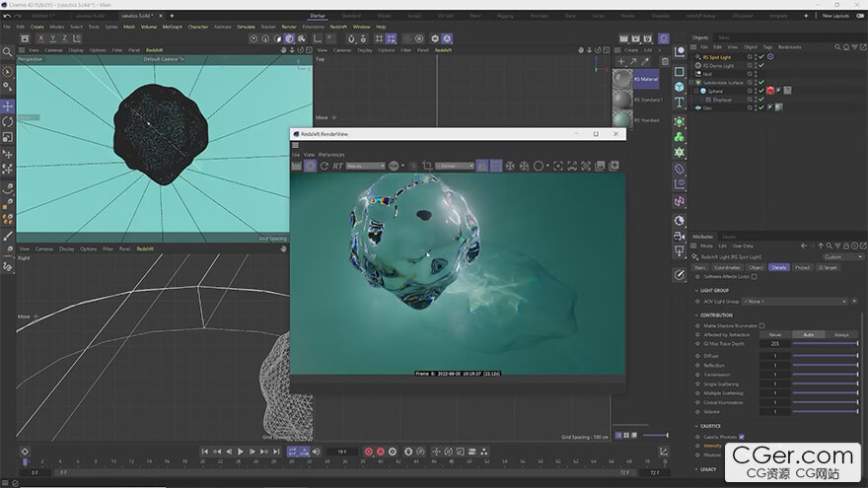Select the RS Material thumbnail
The height and width of the screenshot is (488, 868).
[622, 80]
